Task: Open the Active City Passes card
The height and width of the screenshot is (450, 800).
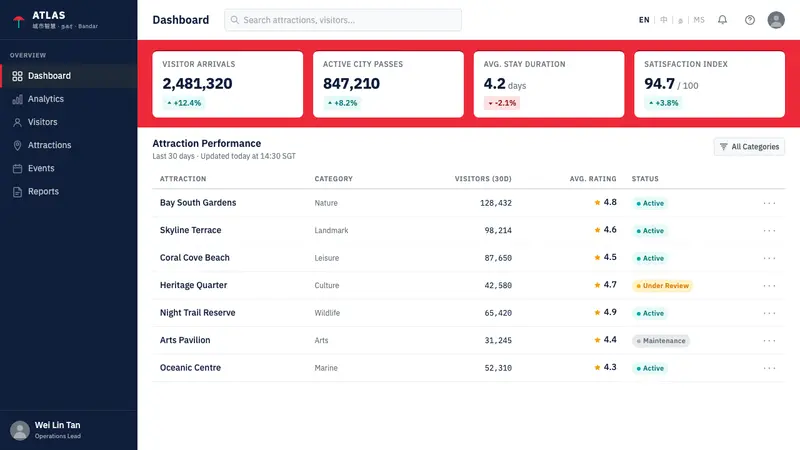Action: point(388,84)
